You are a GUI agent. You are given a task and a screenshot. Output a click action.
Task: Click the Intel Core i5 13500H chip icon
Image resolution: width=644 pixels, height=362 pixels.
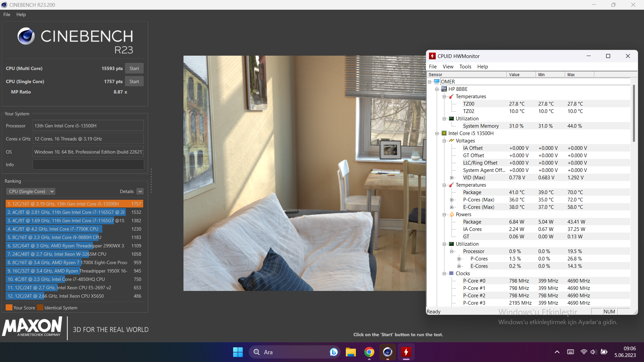[x=444, y=133]
